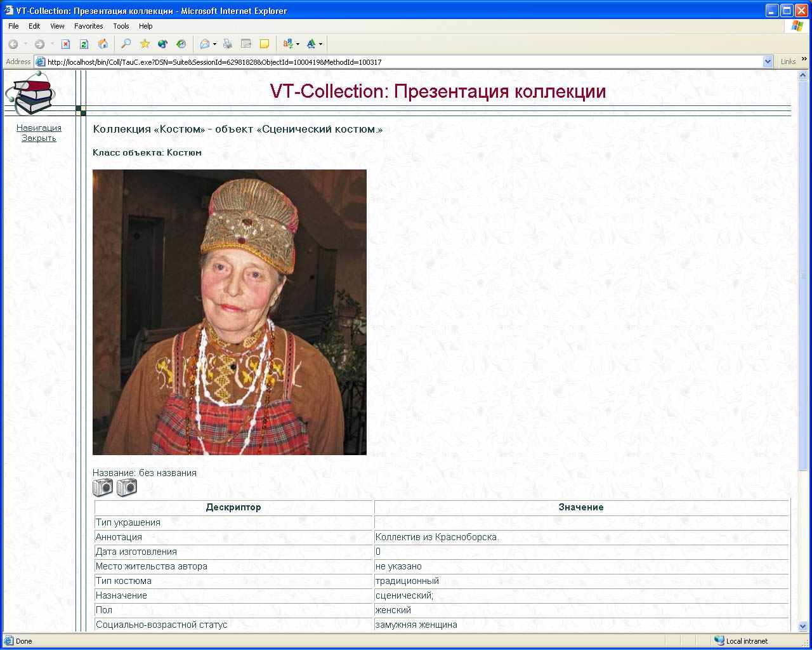The height and width of the screenshot is (650, 812).
Task: Open the Forward button history dropdown
Action: (x=52, y=44)
